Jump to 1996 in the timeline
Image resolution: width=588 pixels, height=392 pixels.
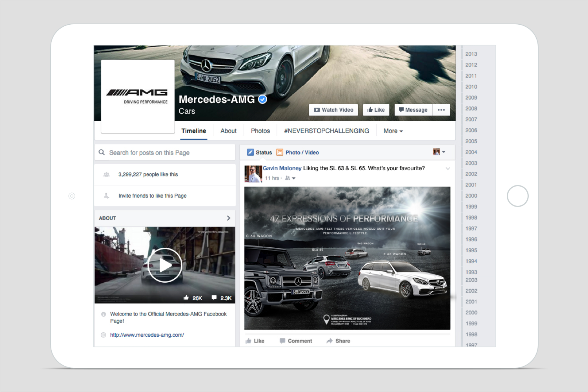pyautogui.click(x=471, y=240)
